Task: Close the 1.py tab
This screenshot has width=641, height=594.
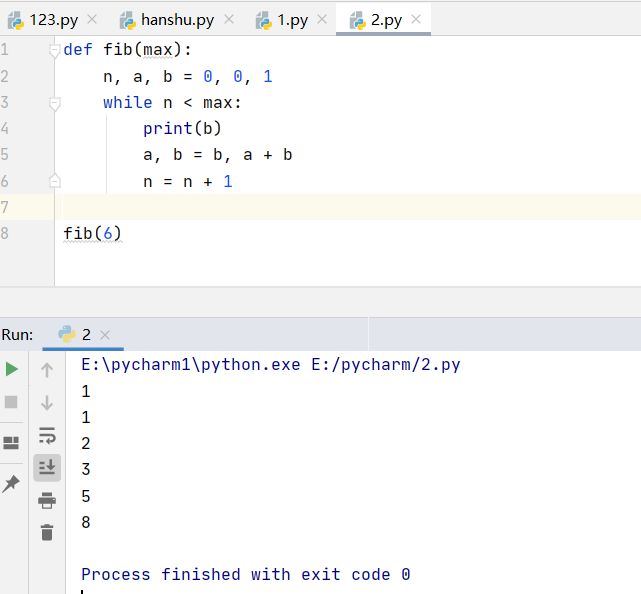Action: [322, 19]
